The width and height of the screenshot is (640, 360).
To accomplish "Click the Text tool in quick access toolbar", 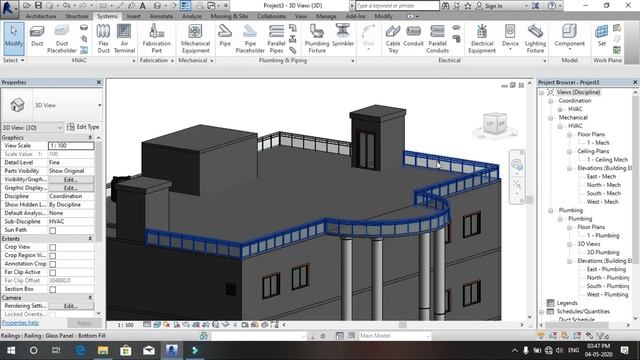I will click(x=142, y=5).
